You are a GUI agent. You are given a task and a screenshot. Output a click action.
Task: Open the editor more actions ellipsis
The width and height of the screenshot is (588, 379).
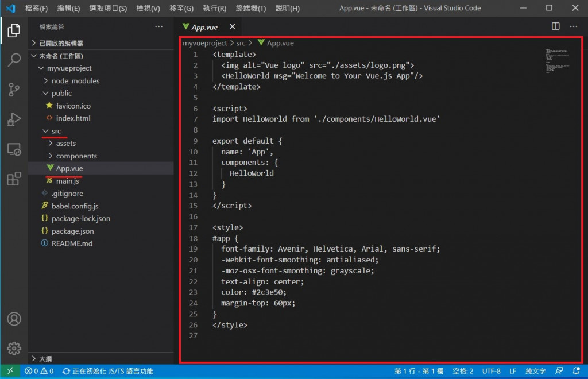[x=574, y=26]
